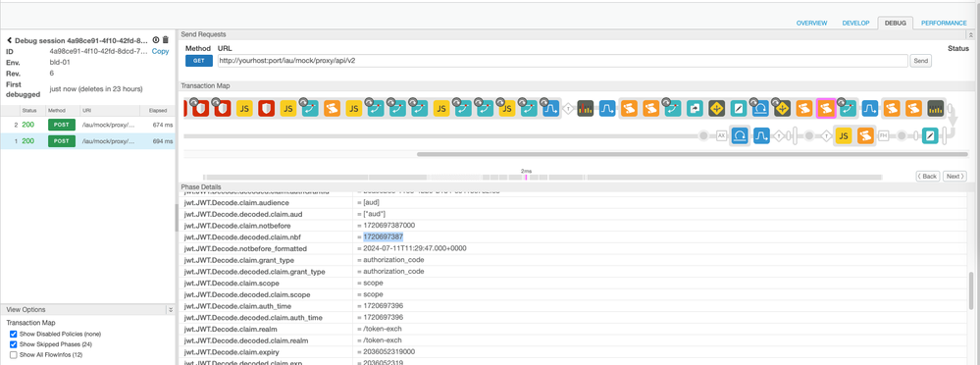
Task: Open the GET method selector
Action: (x=199, y=61)
